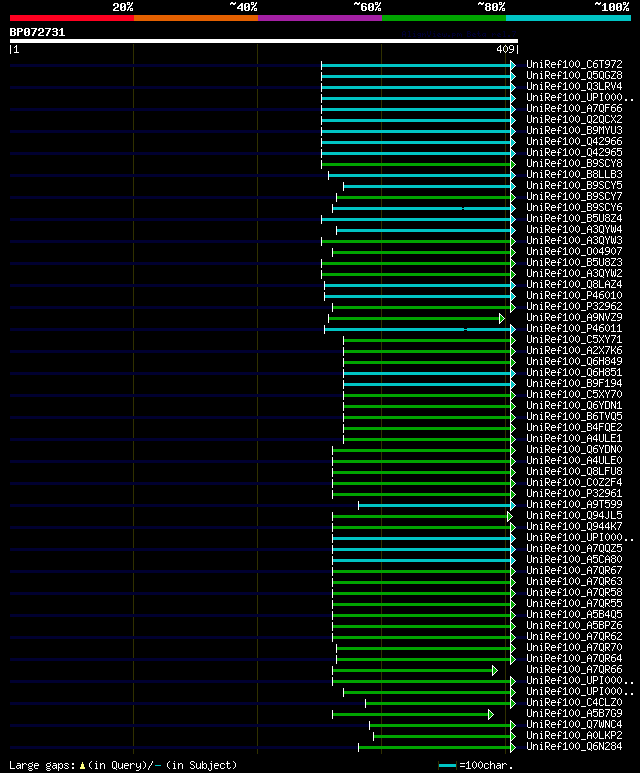Viewport: 640px width, 773px height.
Task: Select the UniRef100_P46011 label
Action: (574, 328)
